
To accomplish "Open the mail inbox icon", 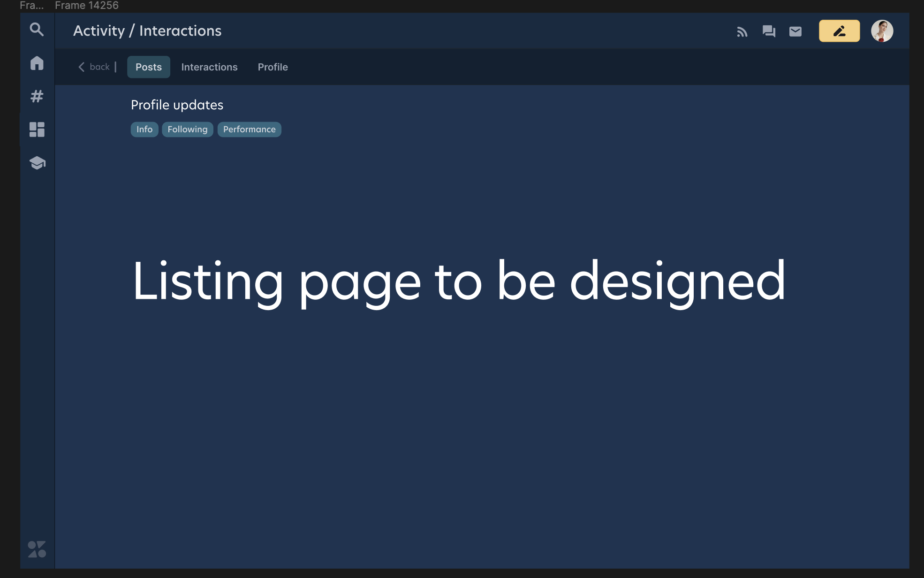I will click(795, 31).
